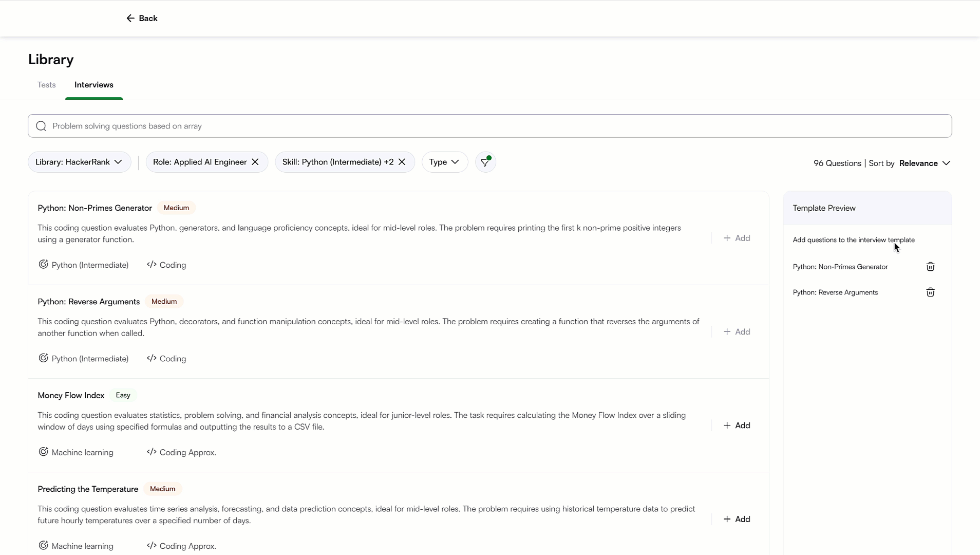Open the Python: Reverse Arguments question title
The image size is (980, 555).
coord(88,302)
